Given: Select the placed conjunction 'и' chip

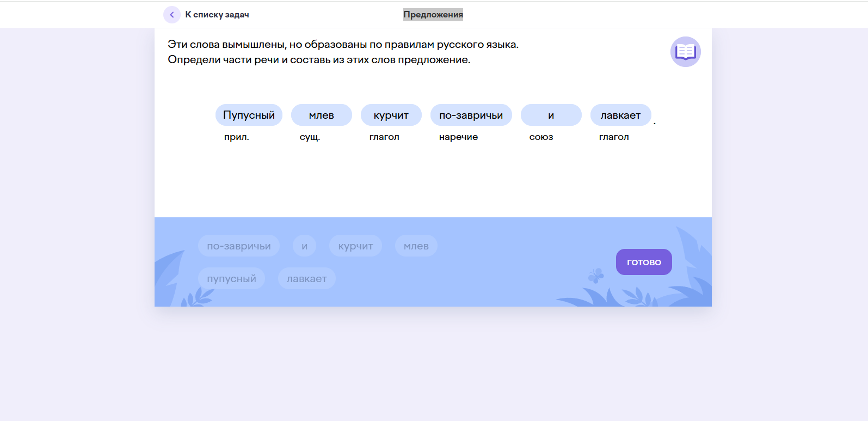Looking at the screenshot, I should [x=551, y=115].
